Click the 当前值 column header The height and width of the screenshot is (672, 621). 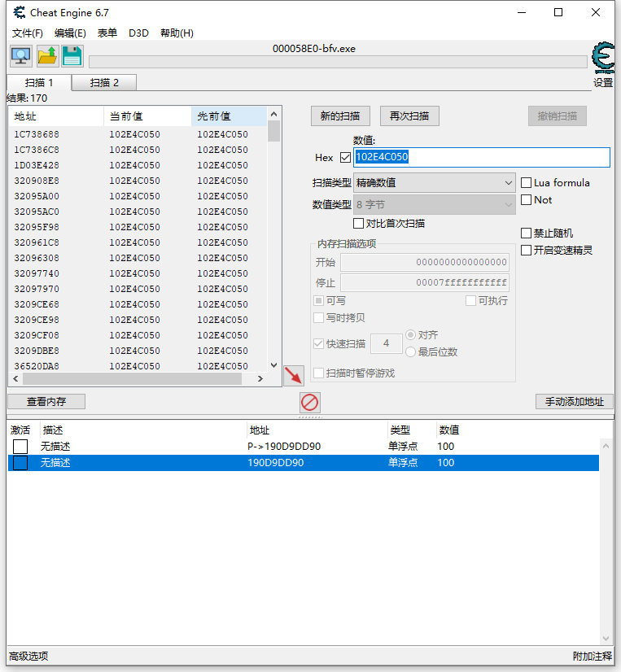click(147, 116)
